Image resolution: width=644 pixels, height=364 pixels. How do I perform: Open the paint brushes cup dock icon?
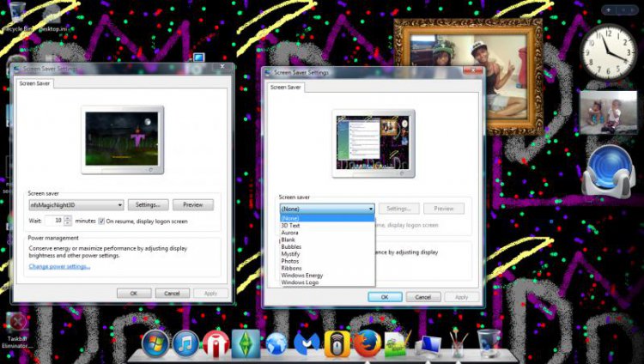458,344
